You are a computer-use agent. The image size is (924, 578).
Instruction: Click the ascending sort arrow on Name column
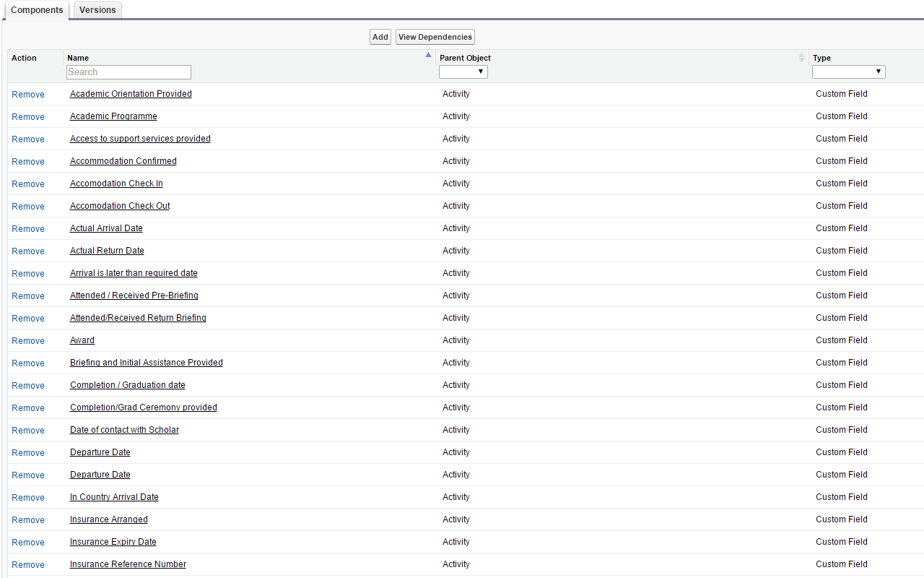pos(428,53)
